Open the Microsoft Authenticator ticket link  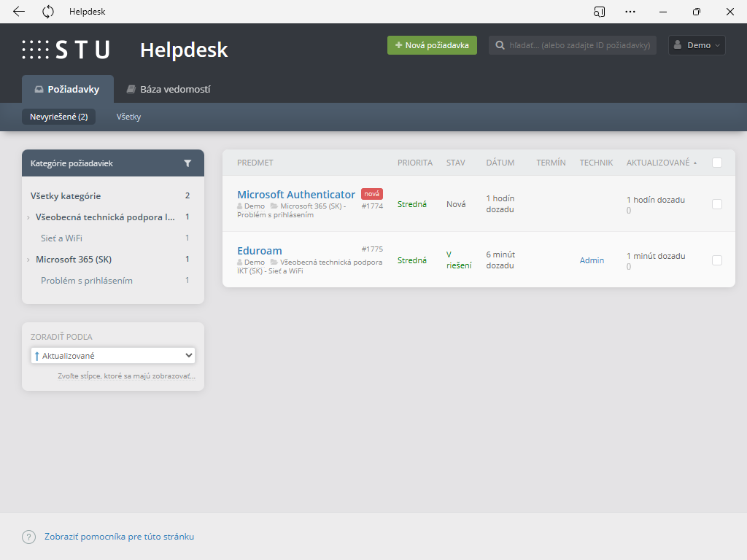point(296,195)
